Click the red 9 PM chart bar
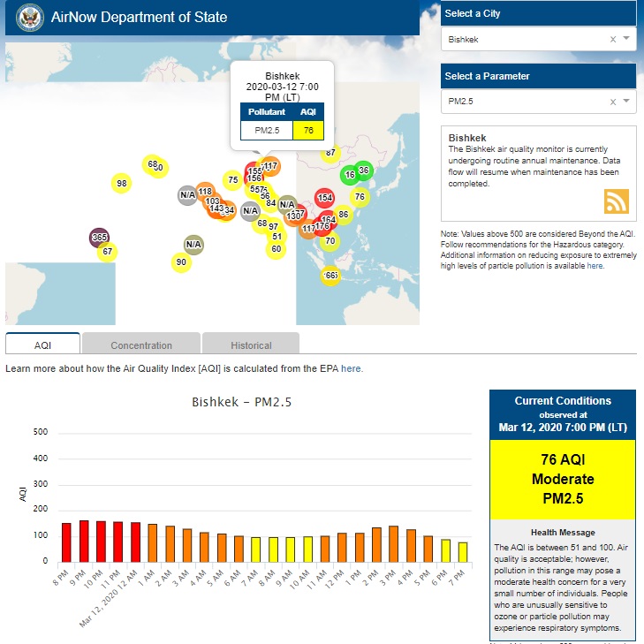Image resolution: width=644 pixels, height=644 pixels. click(85, 541)
